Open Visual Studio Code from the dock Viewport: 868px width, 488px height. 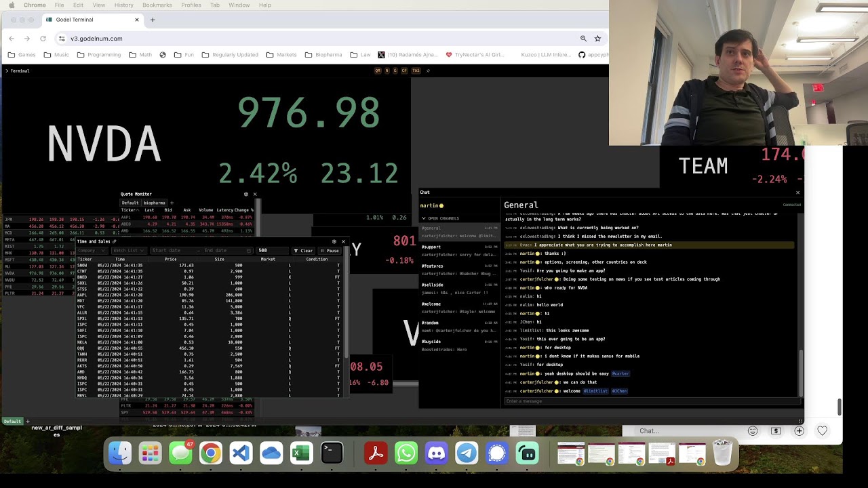[241, 453]
